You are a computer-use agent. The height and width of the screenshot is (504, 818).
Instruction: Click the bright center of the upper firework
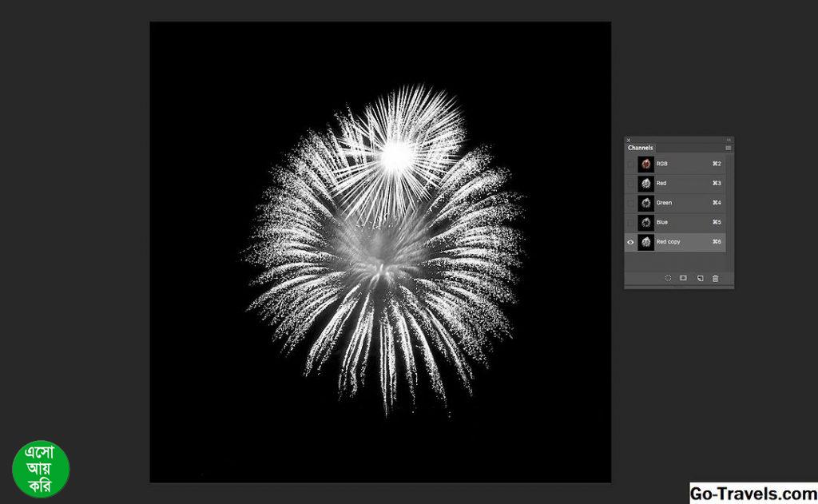[x=397, y=155]
